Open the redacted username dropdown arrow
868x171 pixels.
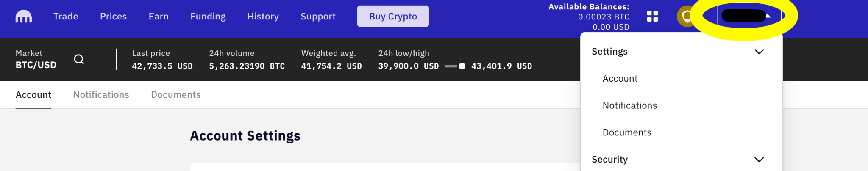[x=768, y=16]
